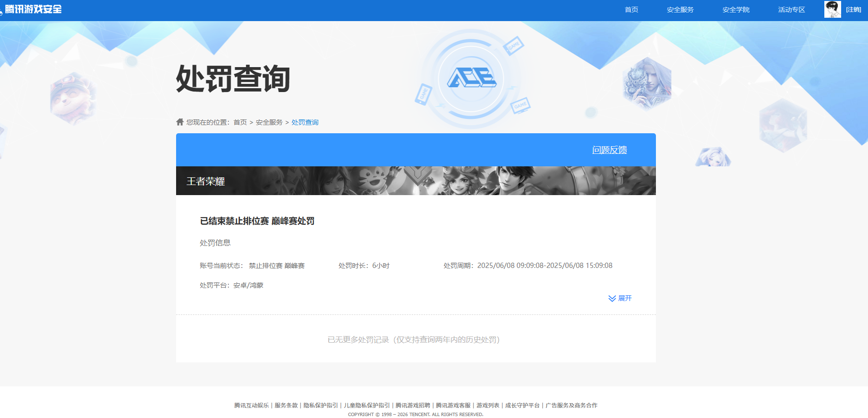Click the user avatar thumbnail

(832, 9)
